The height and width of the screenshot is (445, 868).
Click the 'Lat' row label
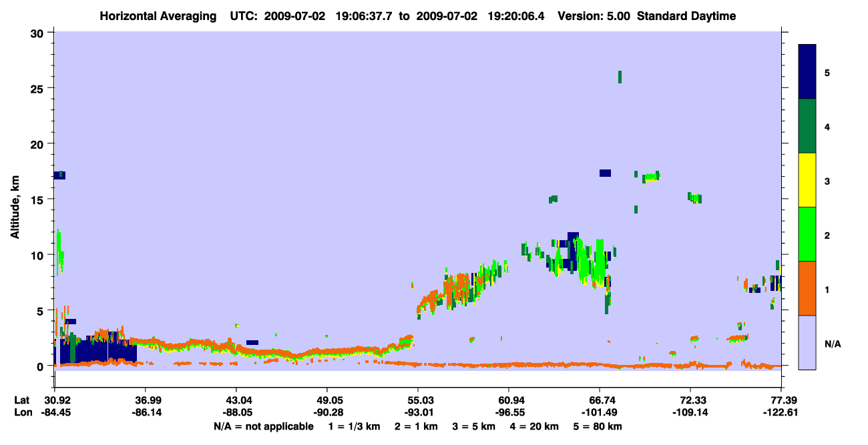tap(22, 400)
